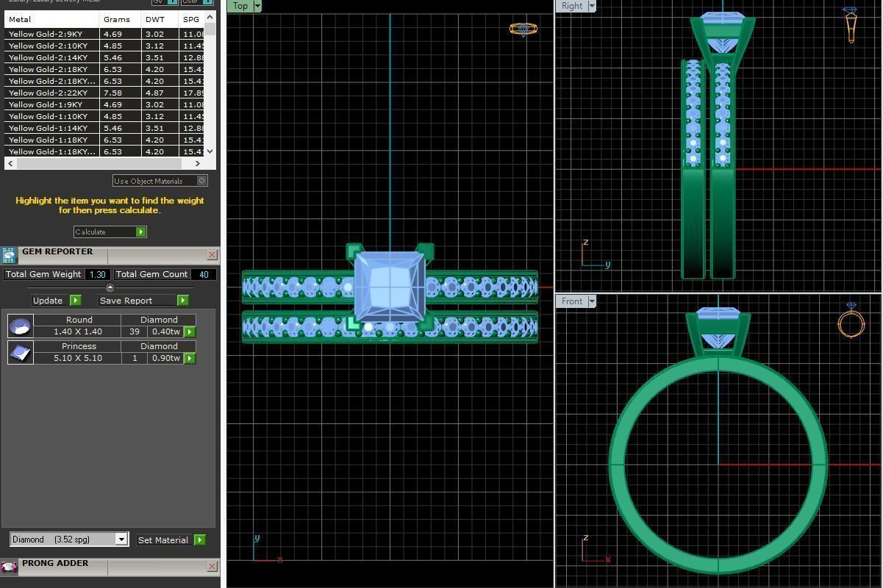Select the Yellow Gold-1:14KY row

tap(104, 128)
